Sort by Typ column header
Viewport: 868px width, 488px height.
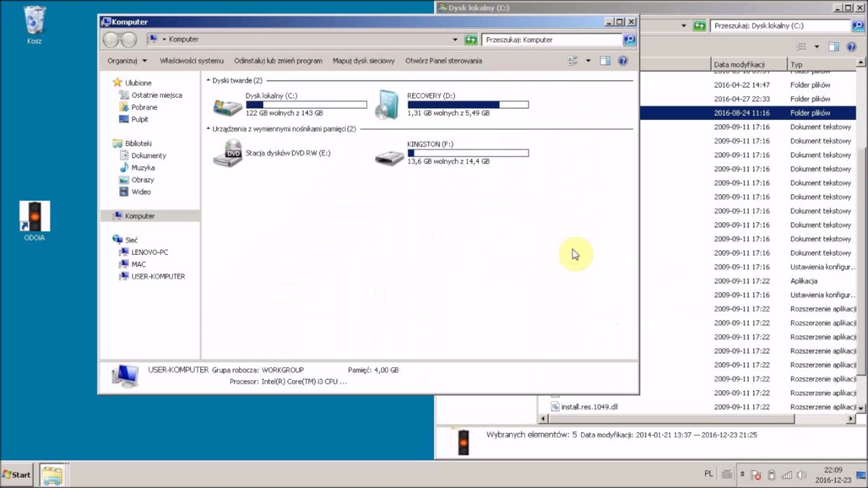(822, 64)
